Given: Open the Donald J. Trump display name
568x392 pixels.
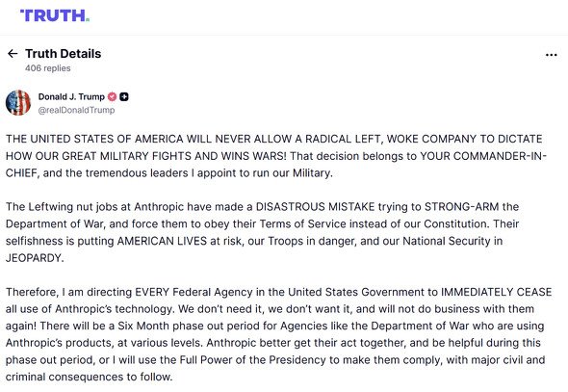Looking at the screenshot, I should [x=71, y=96].
